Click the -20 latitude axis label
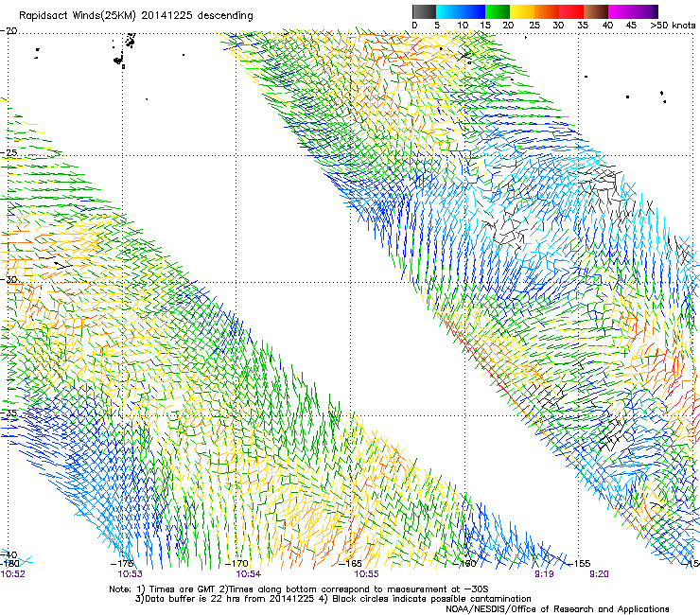Viewport: 700px width, 615px height. point(9,31)
